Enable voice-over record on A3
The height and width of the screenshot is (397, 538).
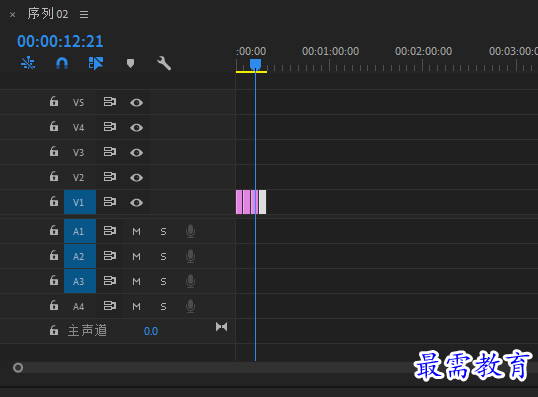coord(190,281)
